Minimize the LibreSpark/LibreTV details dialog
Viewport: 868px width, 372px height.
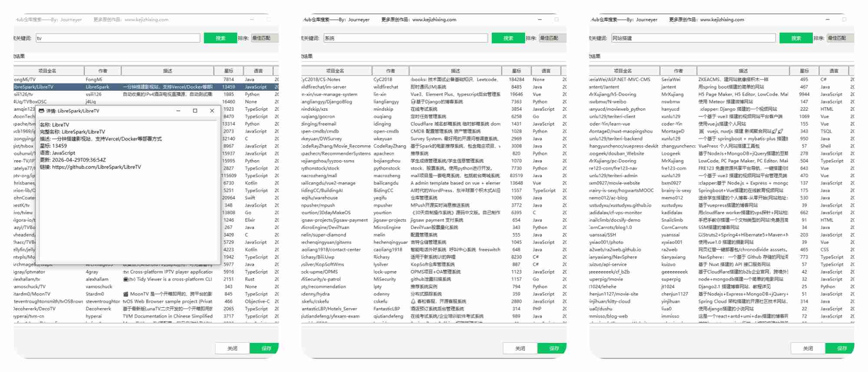[178, 111]
